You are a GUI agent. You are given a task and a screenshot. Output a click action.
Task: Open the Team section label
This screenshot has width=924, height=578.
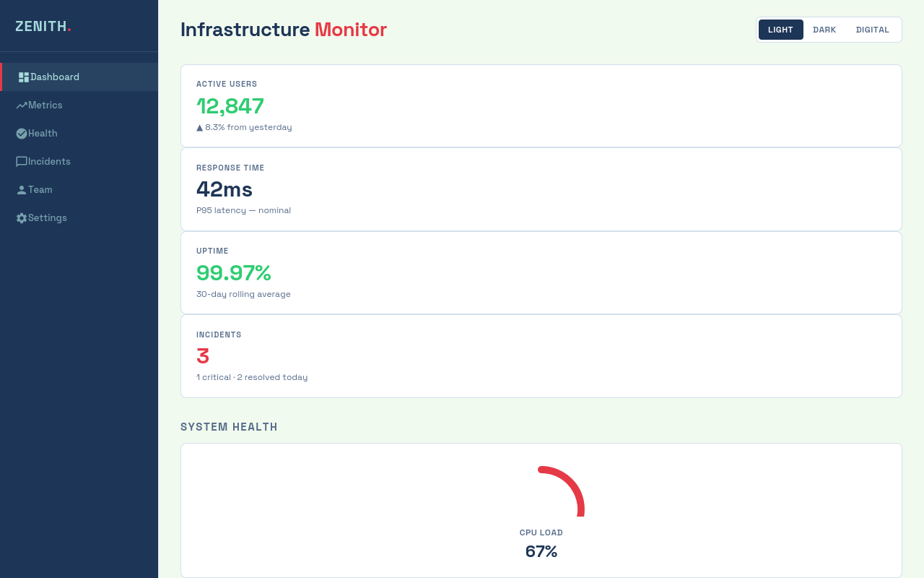(x=40, y=190)
